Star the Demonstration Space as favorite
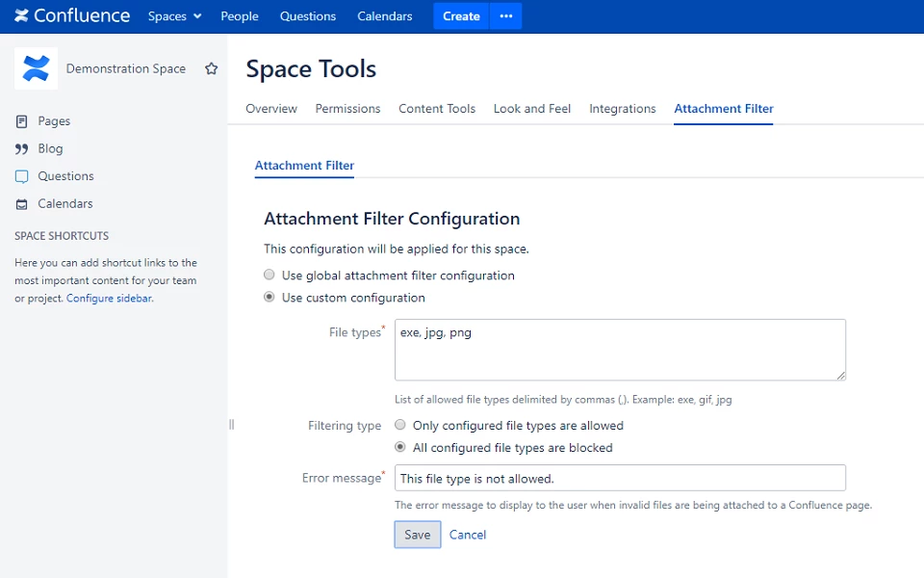 pos(212,69)
